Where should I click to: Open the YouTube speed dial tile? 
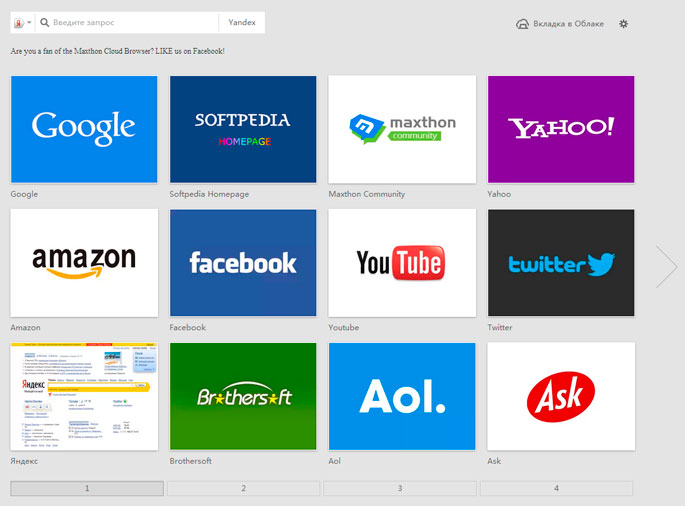tap(402, 263)
